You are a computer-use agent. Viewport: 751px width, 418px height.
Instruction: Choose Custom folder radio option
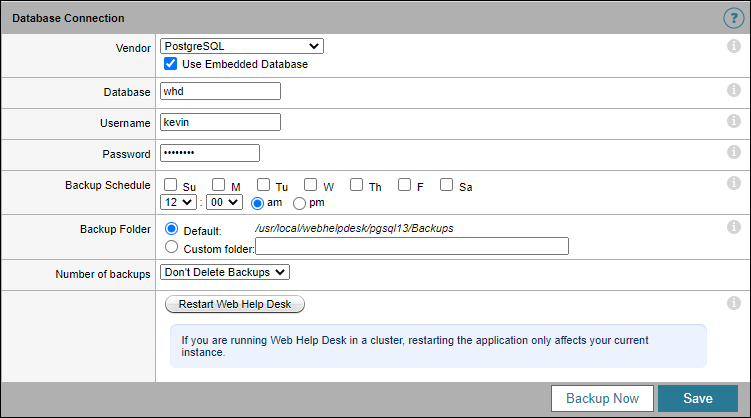tap(171, 246)
